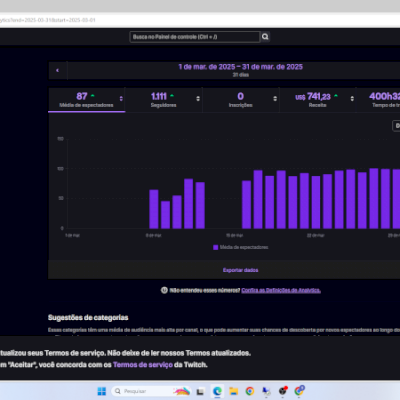Click the first bar at 8 de mar
400x400 pixels.
tap(154, 209)
